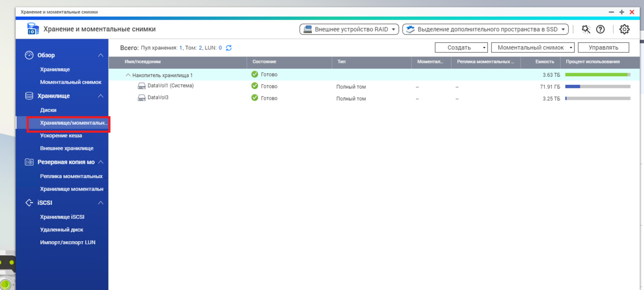Viewport: 644px width, 290px height.
Task: Click the green ready checkmark for DataVol3
Action: coord(254,98)
